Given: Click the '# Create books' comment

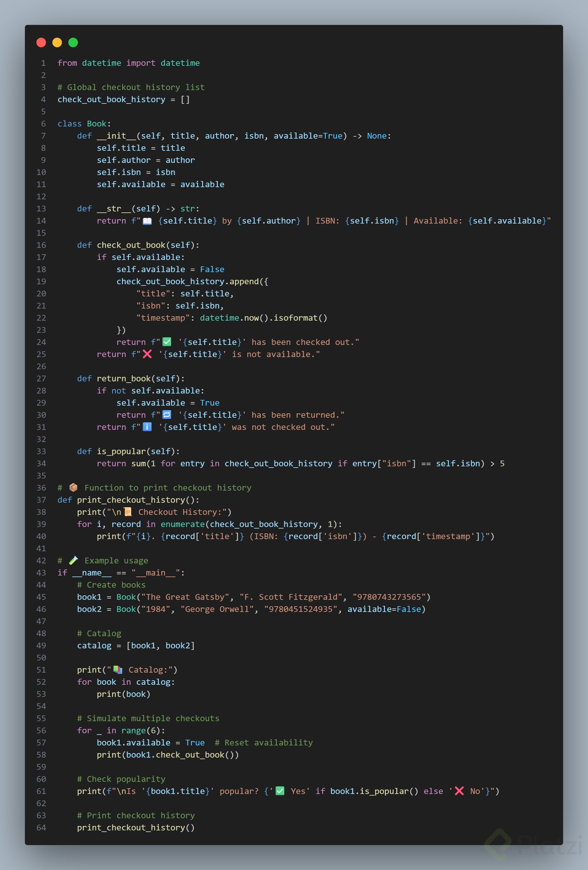Looking at the screenshot, I should pos(111,585).
